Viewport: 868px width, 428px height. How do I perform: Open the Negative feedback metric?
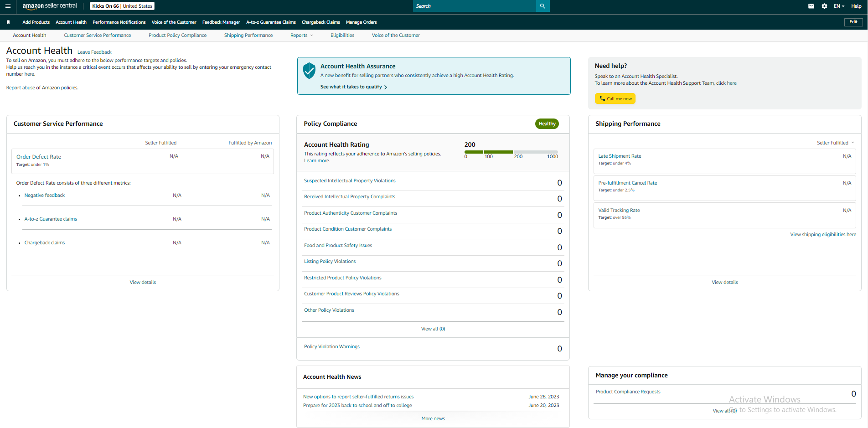pyautogui.click(x=45, y=195)
